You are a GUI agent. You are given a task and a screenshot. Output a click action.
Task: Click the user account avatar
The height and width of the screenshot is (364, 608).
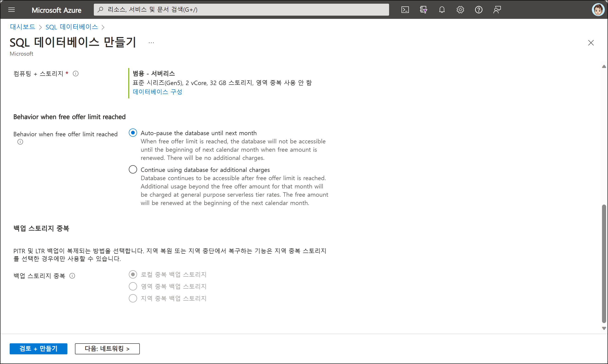598,10
